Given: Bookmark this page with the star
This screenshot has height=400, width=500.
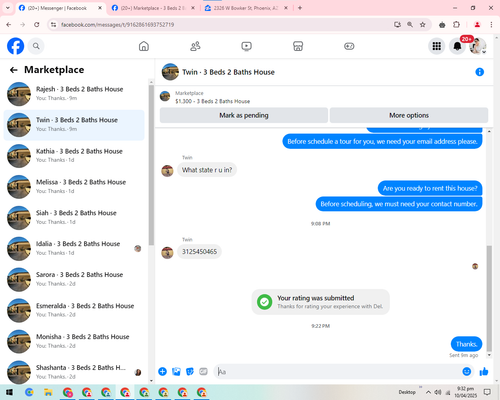Looking at the screenshot, I should 422,25.
